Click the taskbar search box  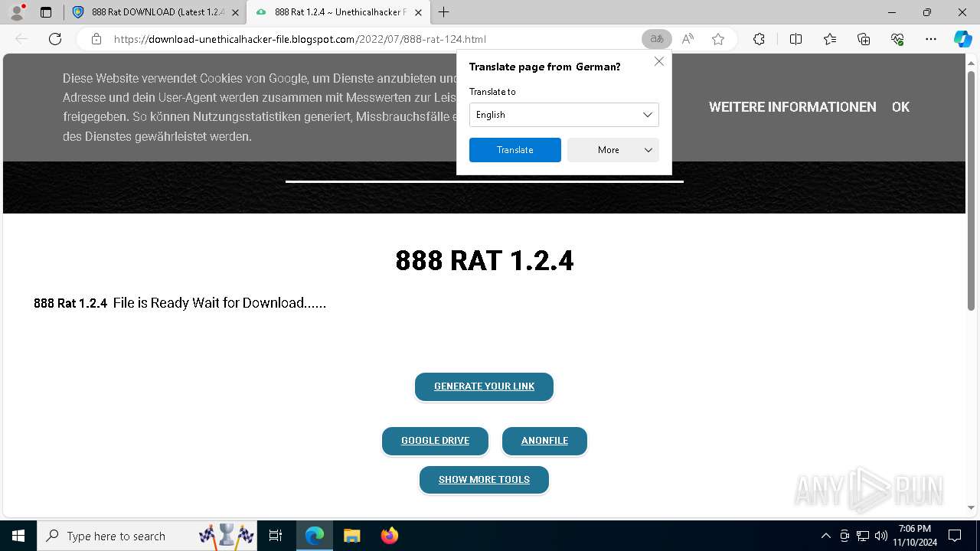click(148, 536)
